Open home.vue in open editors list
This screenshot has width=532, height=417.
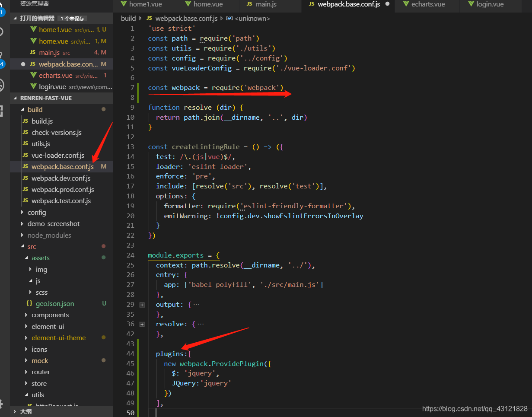click(x=61, y=41)
